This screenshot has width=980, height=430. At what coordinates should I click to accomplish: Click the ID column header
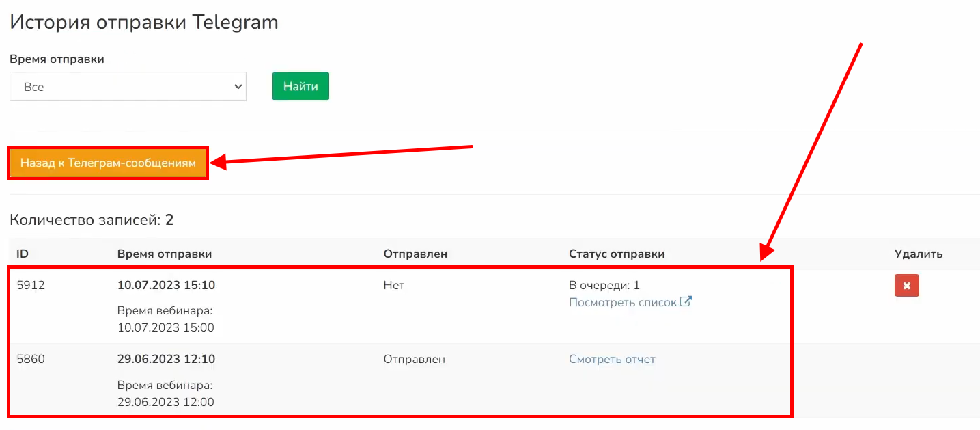pos(23,254)
